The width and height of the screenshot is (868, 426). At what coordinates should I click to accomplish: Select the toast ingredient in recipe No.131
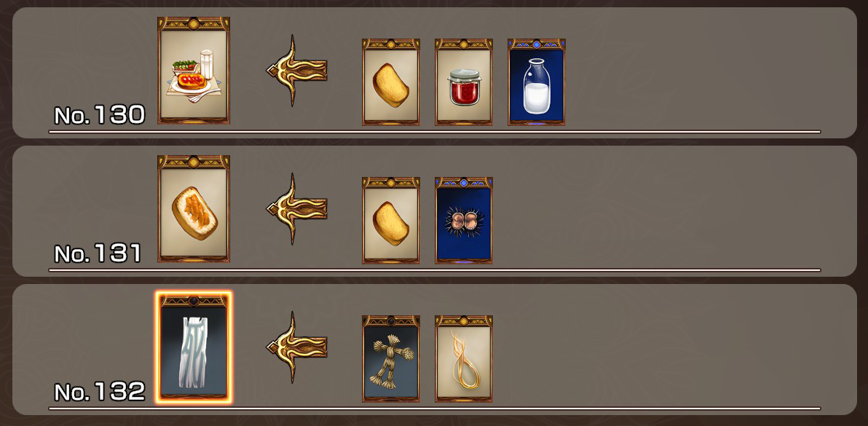pos(391,220)
